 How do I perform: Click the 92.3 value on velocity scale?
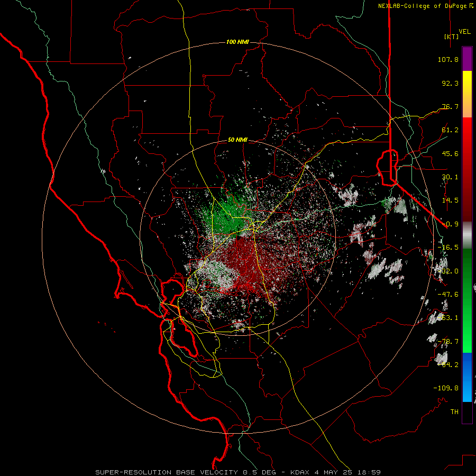450,83
